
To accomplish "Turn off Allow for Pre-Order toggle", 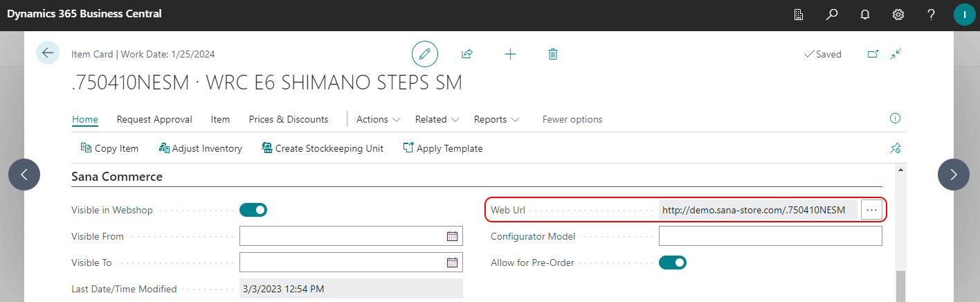I will [x=672, y=263].
